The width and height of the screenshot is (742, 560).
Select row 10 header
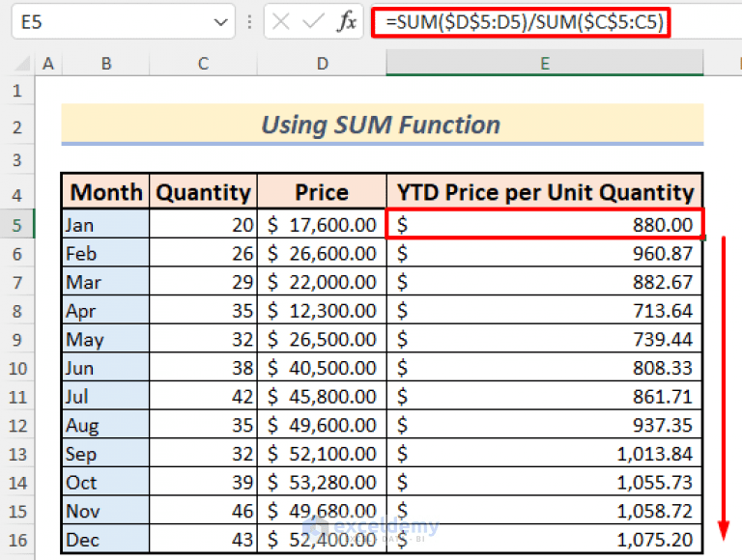(17, 368)
